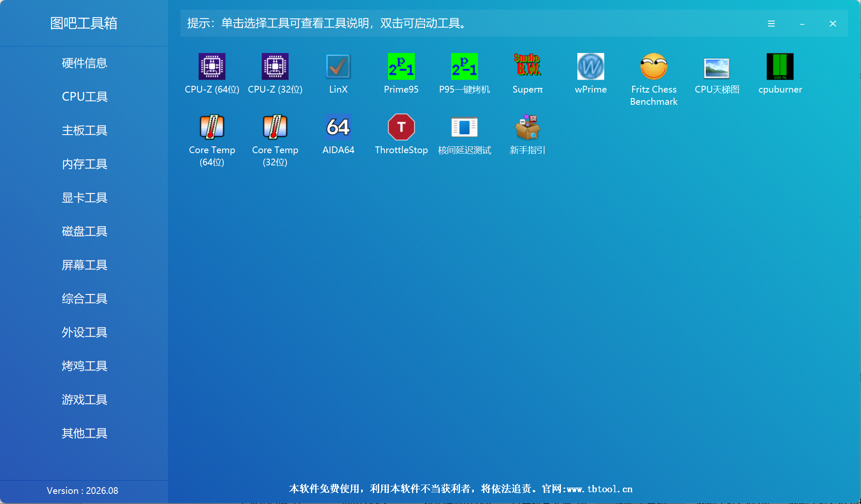Switch to 外设工具 category

point(85,332)
